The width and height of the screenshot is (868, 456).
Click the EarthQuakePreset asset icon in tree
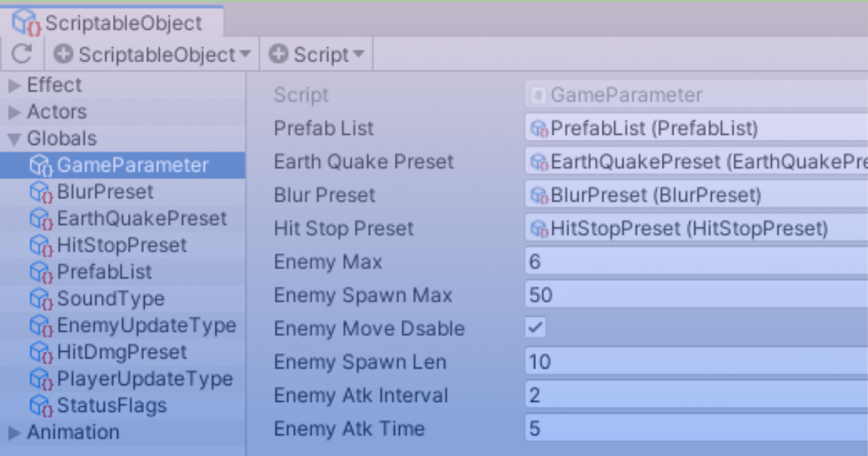tap(41, 219)
